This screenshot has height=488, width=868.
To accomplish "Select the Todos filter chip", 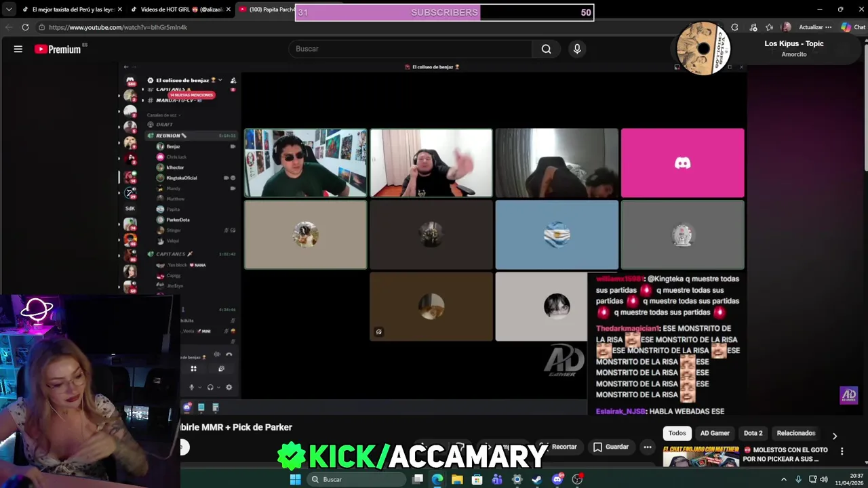I will (677, 433).
